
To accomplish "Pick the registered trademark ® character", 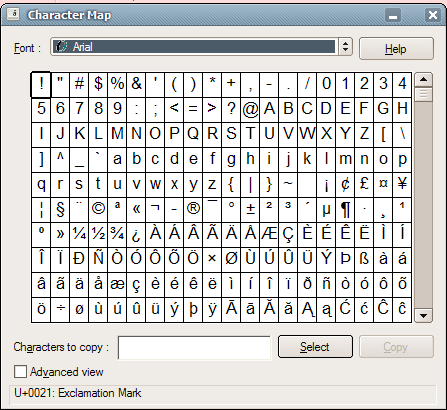I will (x=193, y=210).
